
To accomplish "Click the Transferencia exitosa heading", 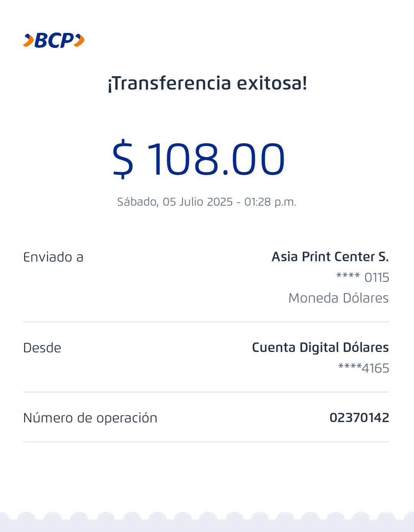I will coord(207,83).
